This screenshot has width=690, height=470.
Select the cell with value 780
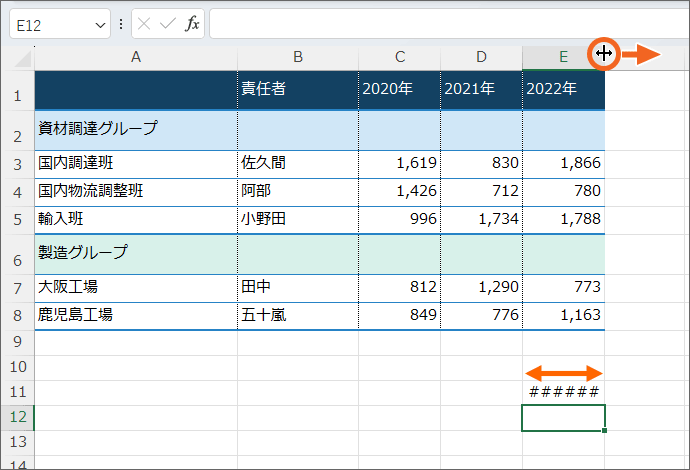coord(563,192)
